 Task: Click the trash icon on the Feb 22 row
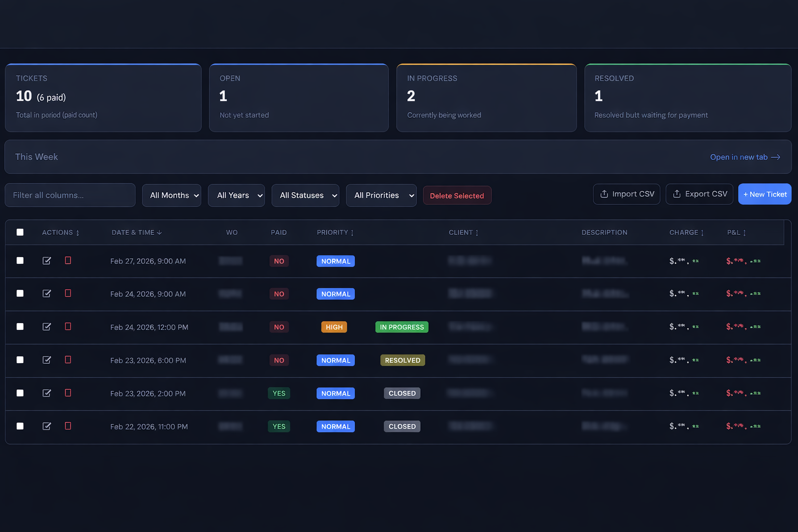68,426
